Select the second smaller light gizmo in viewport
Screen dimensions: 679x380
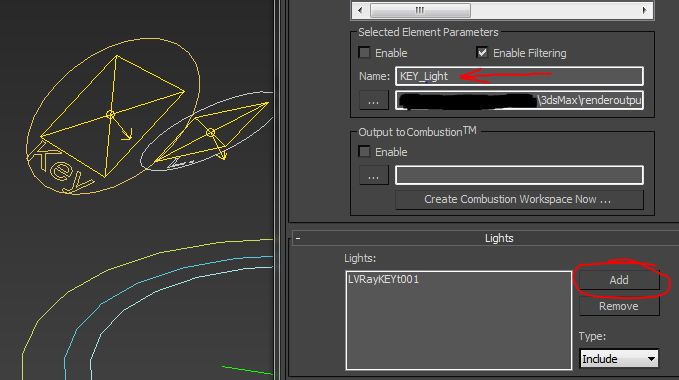click(x=210, y=132)
